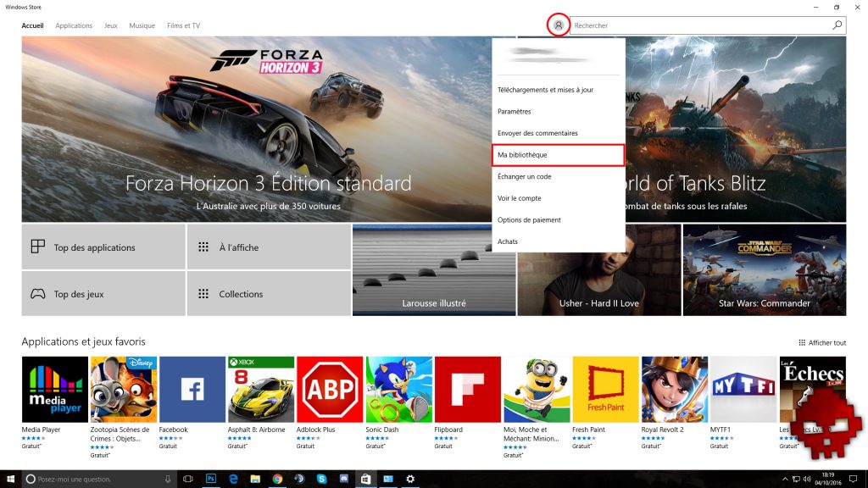The width and height of the screenshot is (868, 488).
Task: Open the Flipboard app tile
Action: tap(467, 389)
